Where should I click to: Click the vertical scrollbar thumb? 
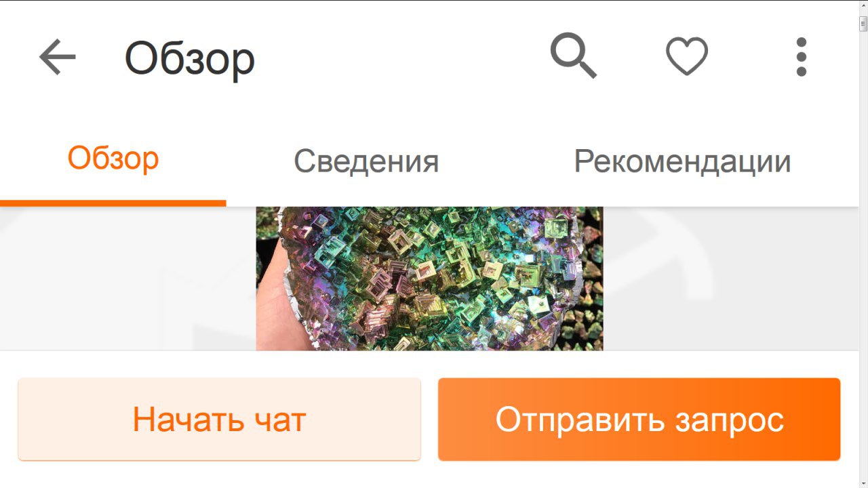click(x=863, y=23)
